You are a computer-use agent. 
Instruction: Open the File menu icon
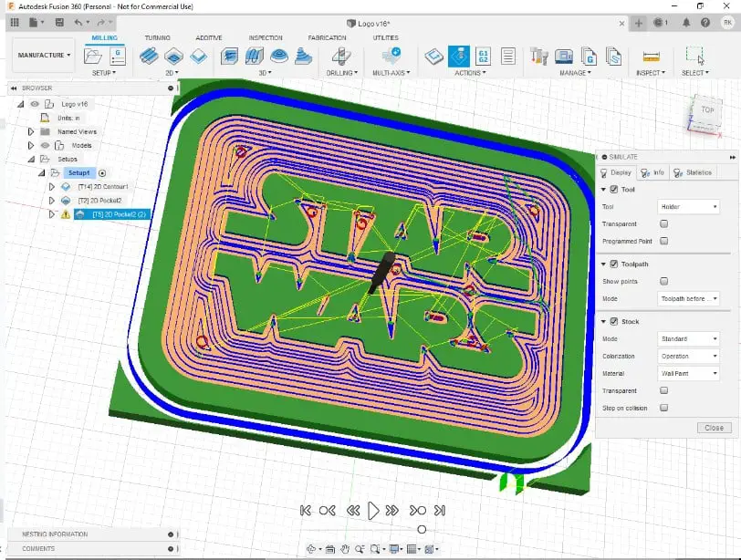click(x=36, y=22)
